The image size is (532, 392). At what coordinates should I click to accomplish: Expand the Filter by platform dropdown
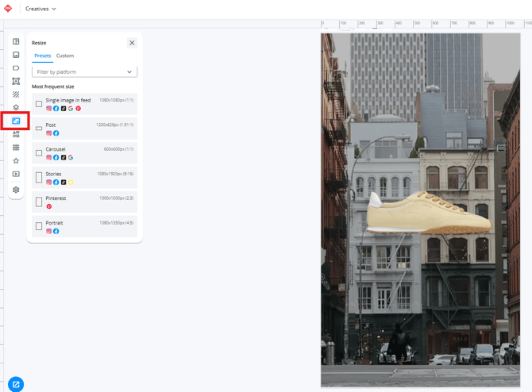point(84,72)
